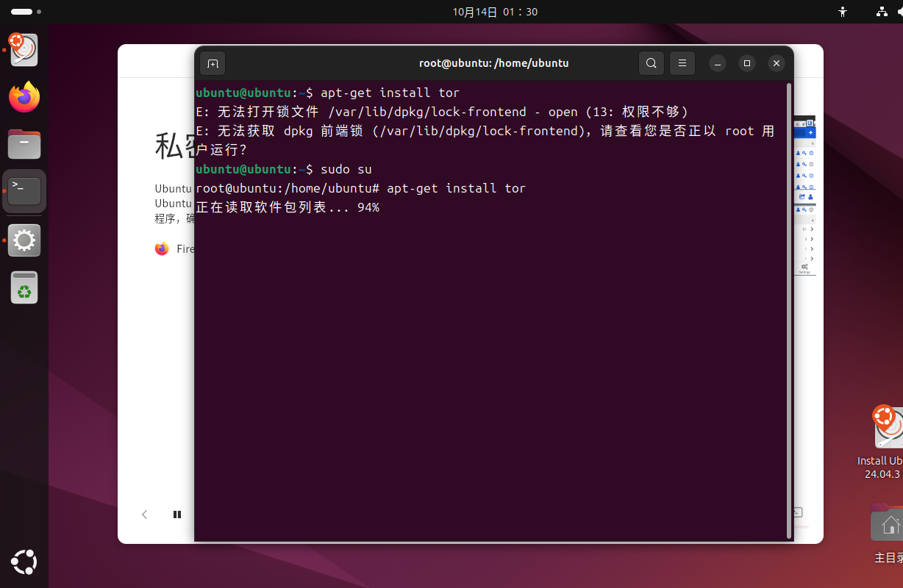
Task: Launch Firefox from the dock
Action: (24, 97)
